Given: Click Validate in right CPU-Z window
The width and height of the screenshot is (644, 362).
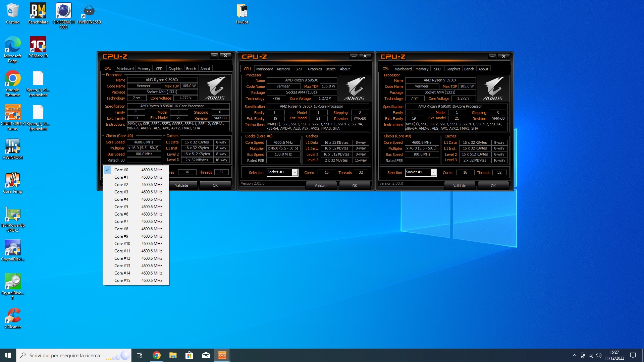Looking at the screenshot, I should pyautogui.click(x=460, y=186).
